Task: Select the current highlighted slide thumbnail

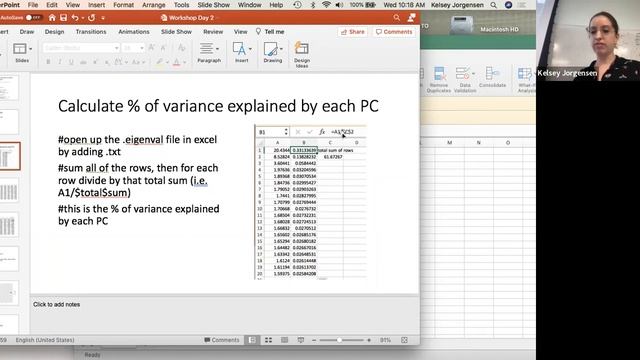Action: pyautogui.click(x=9, y=156)
